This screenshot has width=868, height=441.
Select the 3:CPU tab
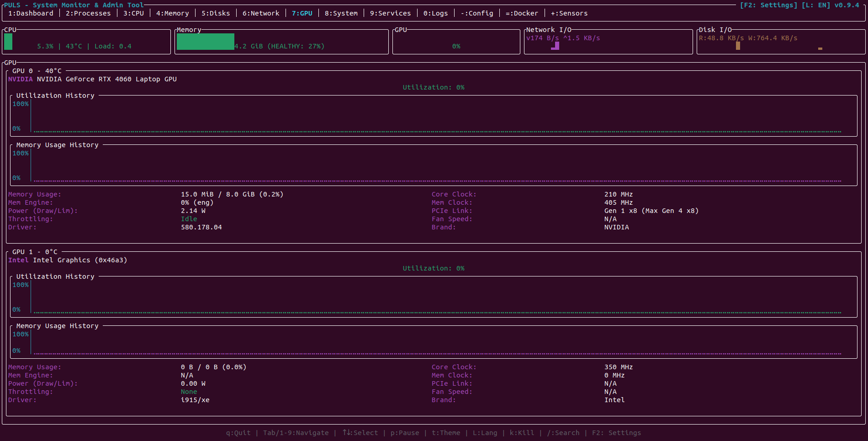tap(133, 13)
